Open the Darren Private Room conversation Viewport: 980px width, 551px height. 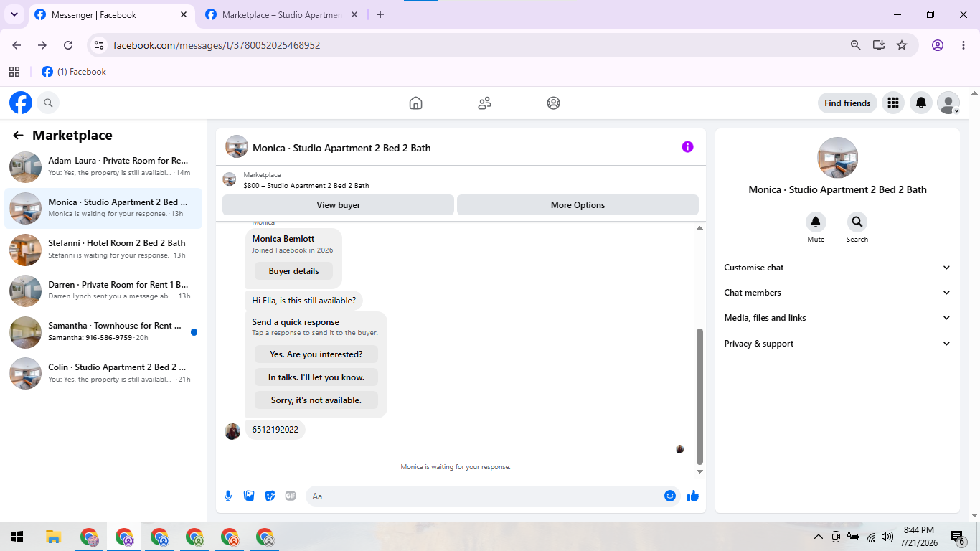pos(103,291)
